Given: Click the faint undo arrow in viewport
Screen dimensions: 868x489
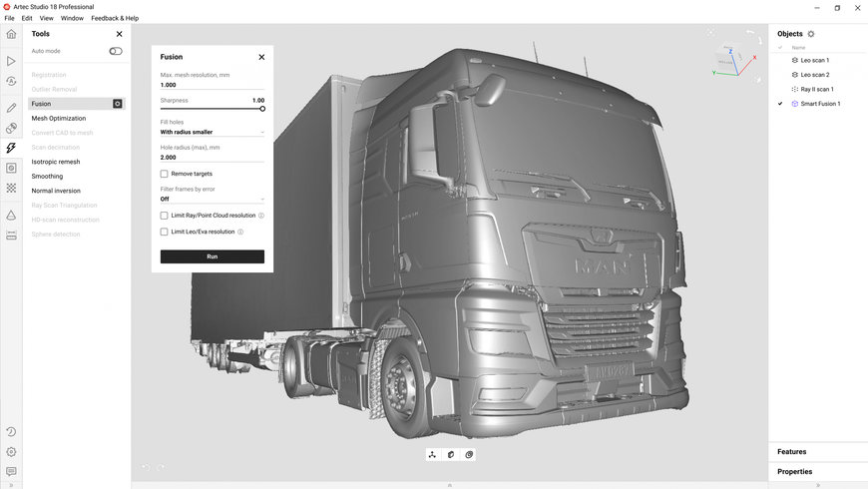Looking at the screenshot, I should click(146, 467).
